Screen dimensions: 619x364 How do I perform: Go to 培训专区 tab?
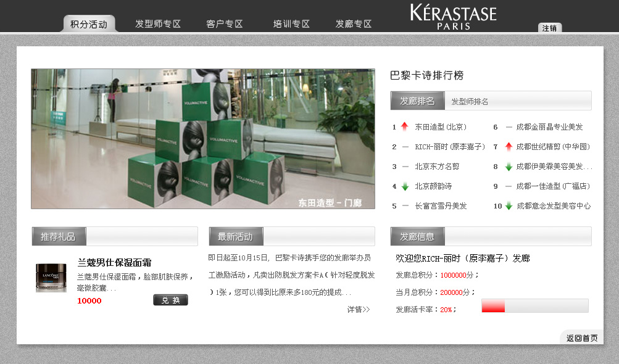pos(291,24)
